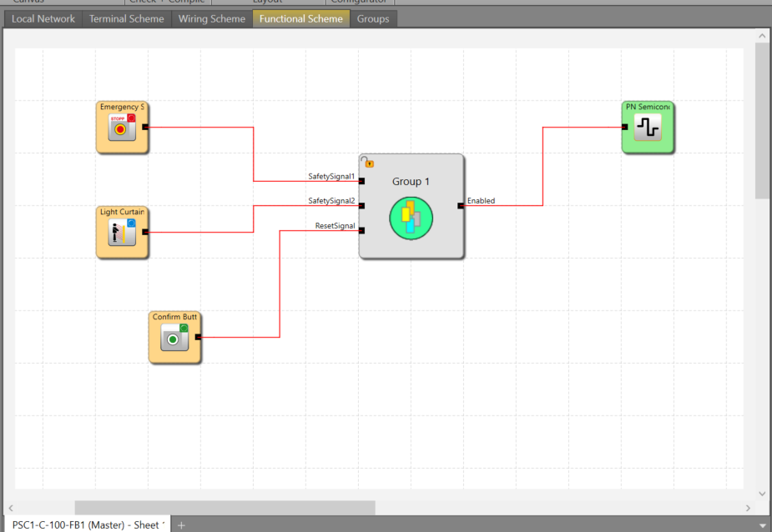Click the PN Semicon block title
Image resolution: width=772 pixels, height=532 pixels.
(x=648, y=107)
